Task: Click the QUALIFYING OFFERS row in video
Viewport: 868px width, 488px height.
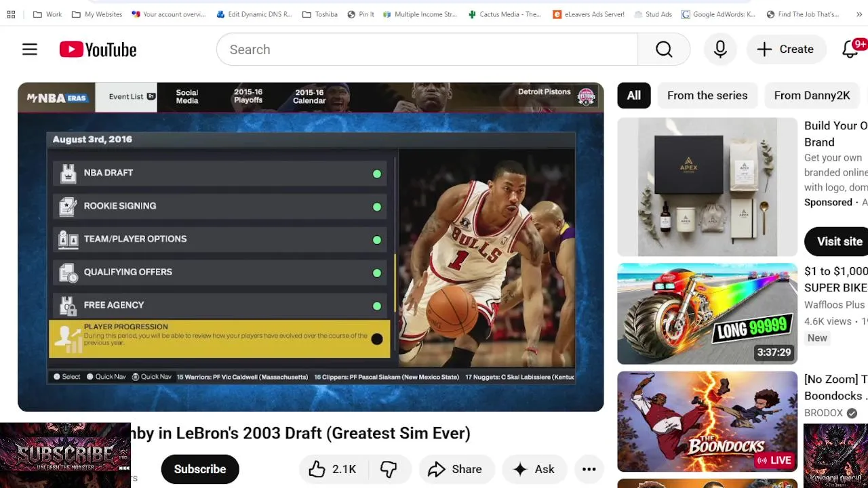Action: (220, 272)
